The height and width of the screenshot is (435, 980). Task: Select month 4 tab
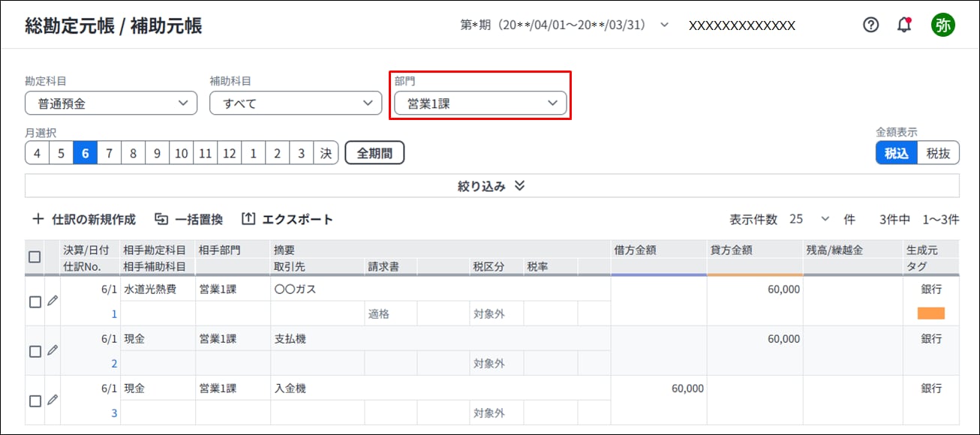pyautogui.click(x=37, y=153)
